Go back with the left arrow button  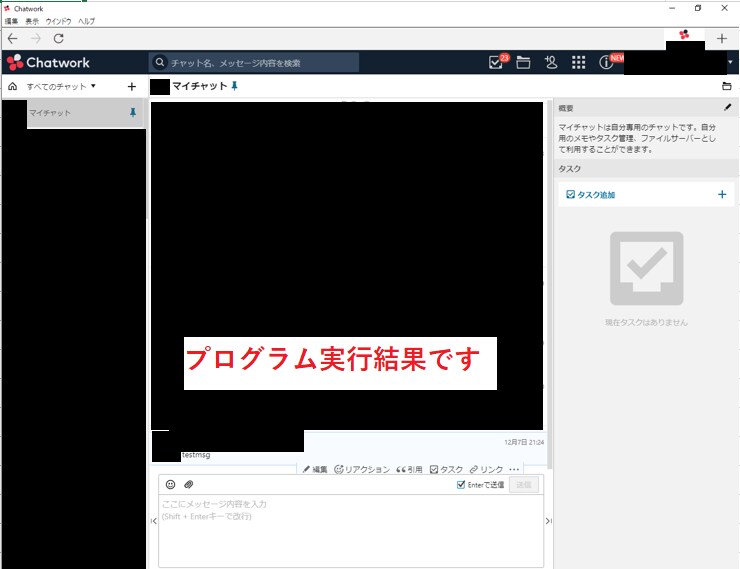tap(13, 39)
